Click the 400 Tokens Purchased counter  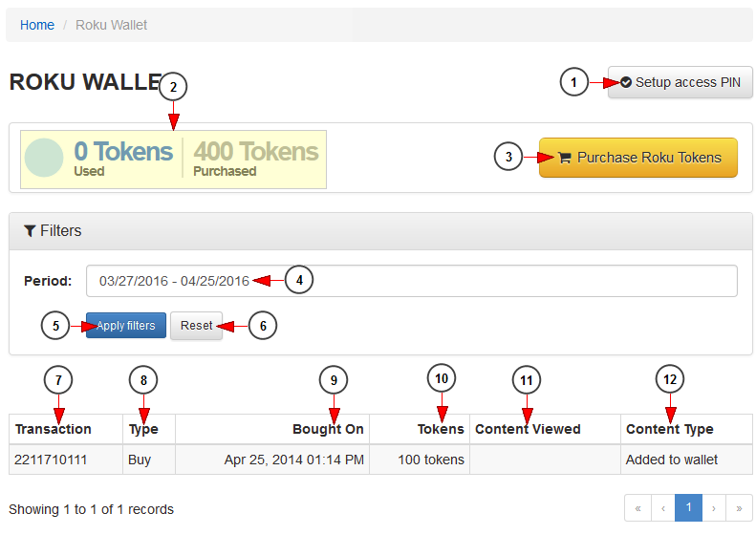point(255,158)
